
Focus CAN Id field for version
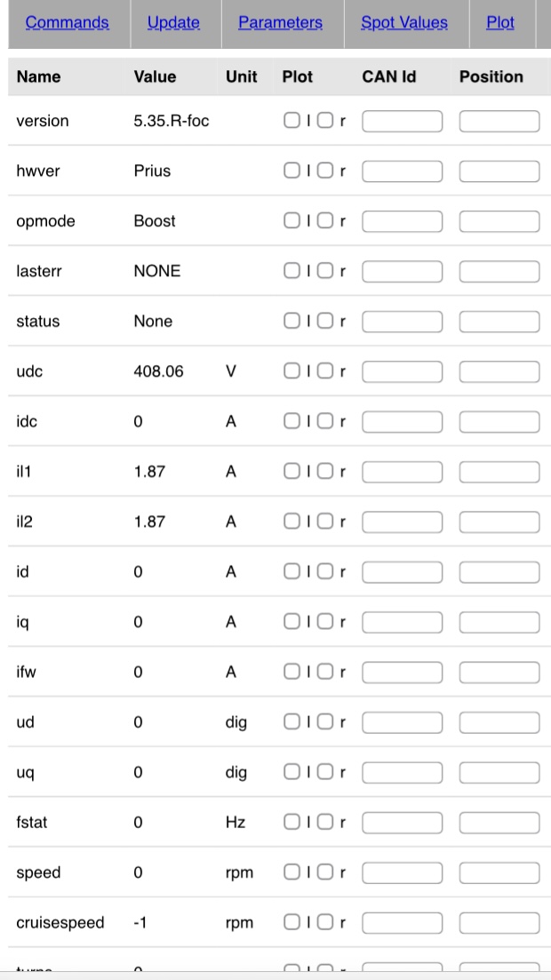tap(402, 121)
